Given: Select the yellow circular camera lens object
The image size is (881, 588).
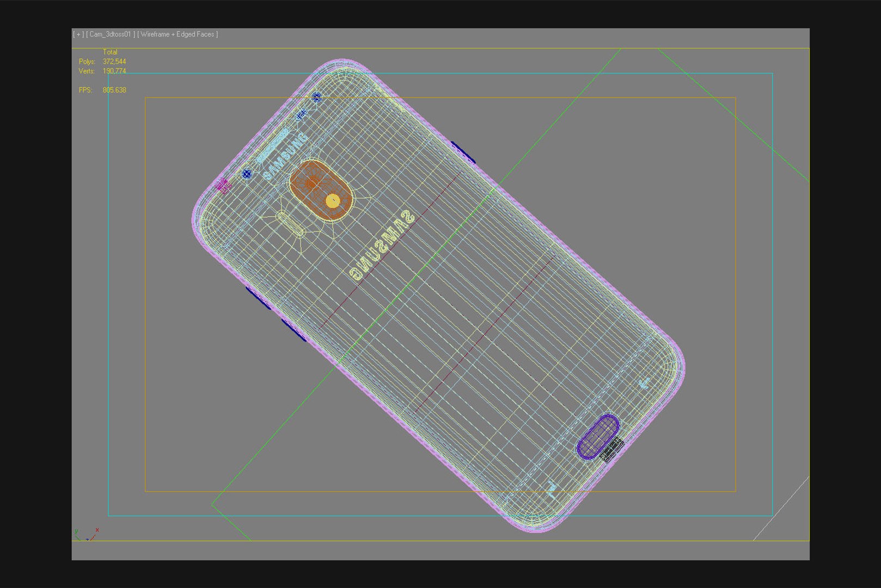Looking at the screenshot, I should click(333, 201).
